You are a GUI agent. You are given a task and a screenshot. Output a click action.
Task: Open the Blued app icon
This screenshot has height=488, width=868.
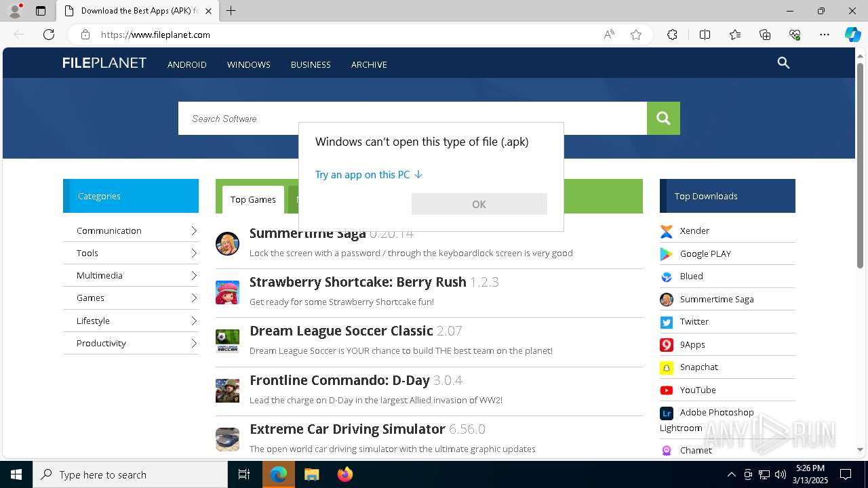pos(667,277)
